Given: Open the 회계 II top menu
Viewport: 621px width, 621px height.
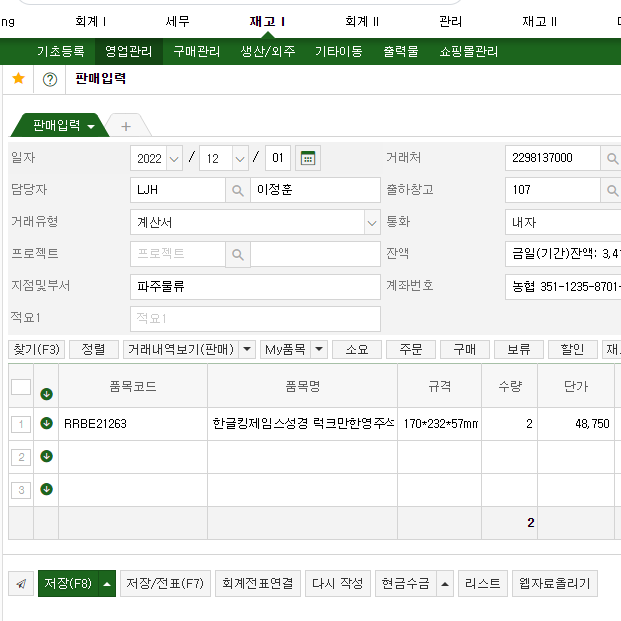Looking at the screenshot, I should [x=362, y=21].
